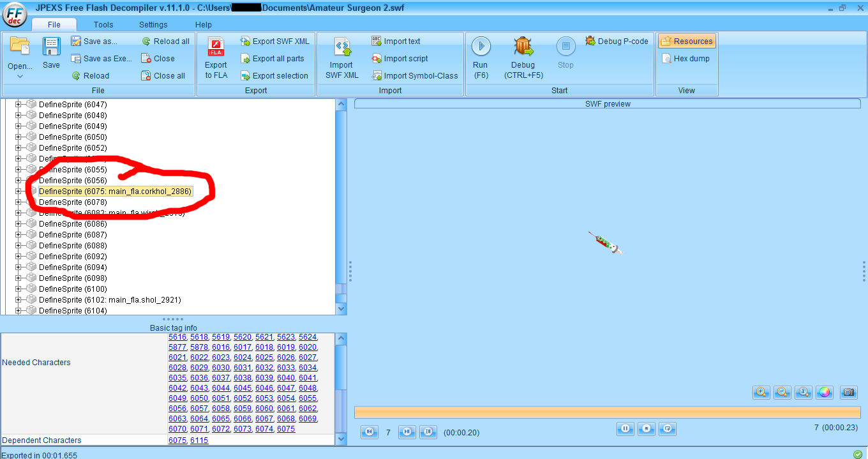Close the current SWF file
This screenshot has height=459, width=868.
tap(158, 59)
